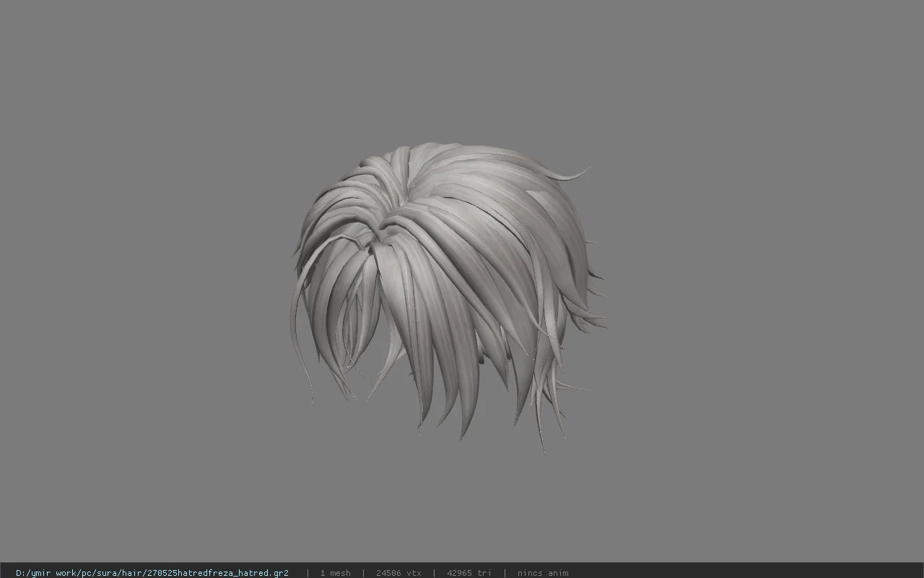This screenshot has width=924, height=578.
Task: Click the file path ending in hatredfreza_hatred.gr2
Action: pos(152,573)
